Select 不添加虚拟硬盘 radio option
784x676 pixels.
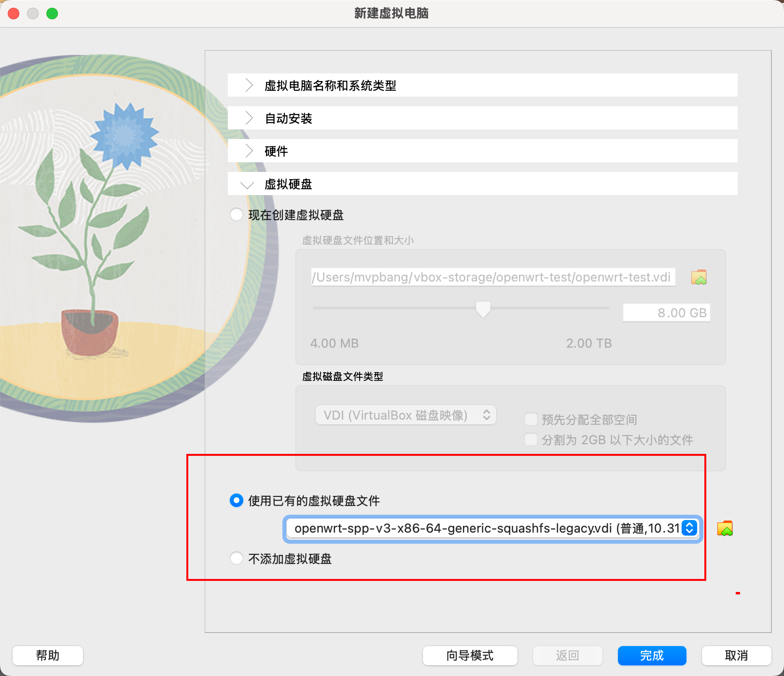pos(237,559)
